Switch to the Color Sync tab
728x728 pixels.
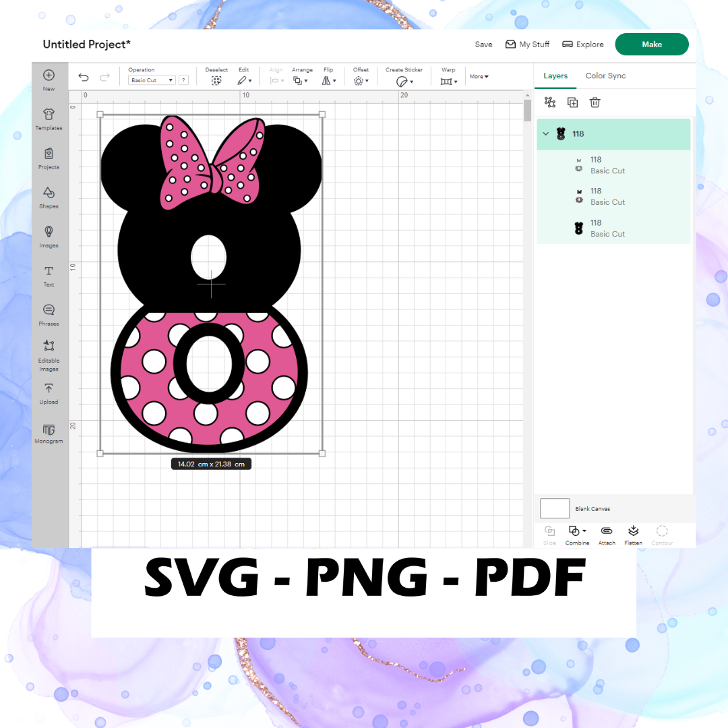[x=605, y=75]
